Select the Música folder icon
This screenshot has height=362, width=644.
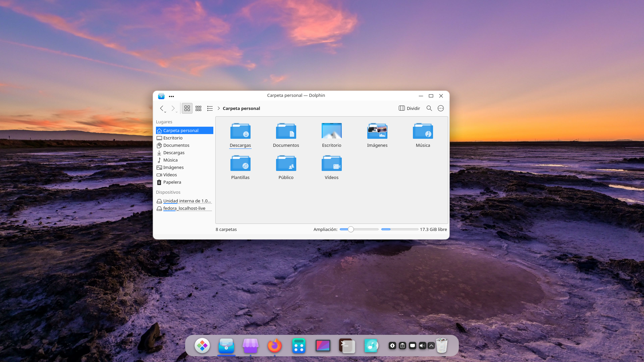click(x=423, y=131)
